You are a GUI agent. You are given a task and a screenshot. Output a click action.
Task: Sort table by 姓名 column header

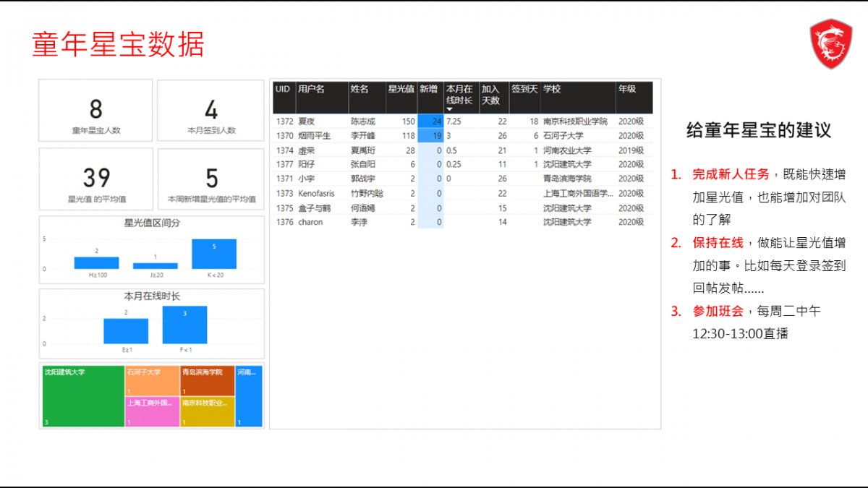click(x=359, y=89)
